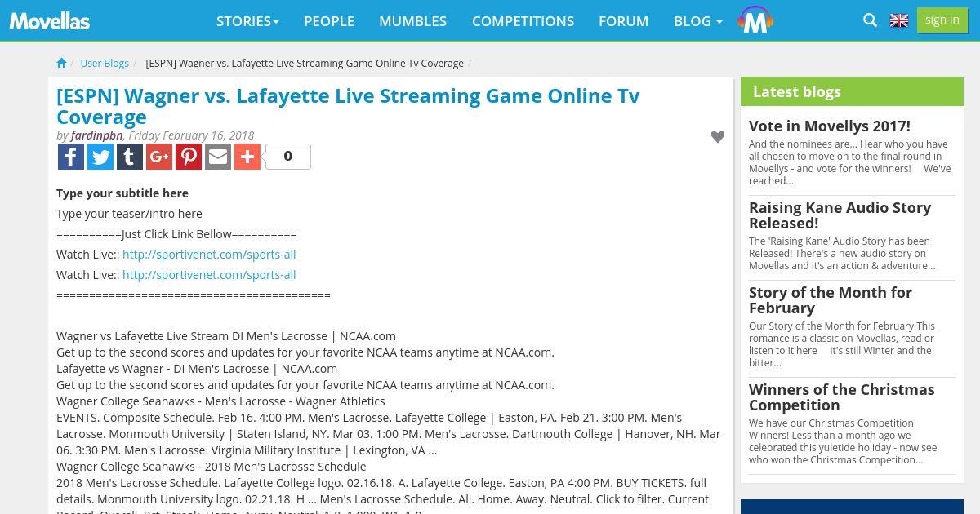Click Raising Kane teaser description text

(x=842, y=253)
